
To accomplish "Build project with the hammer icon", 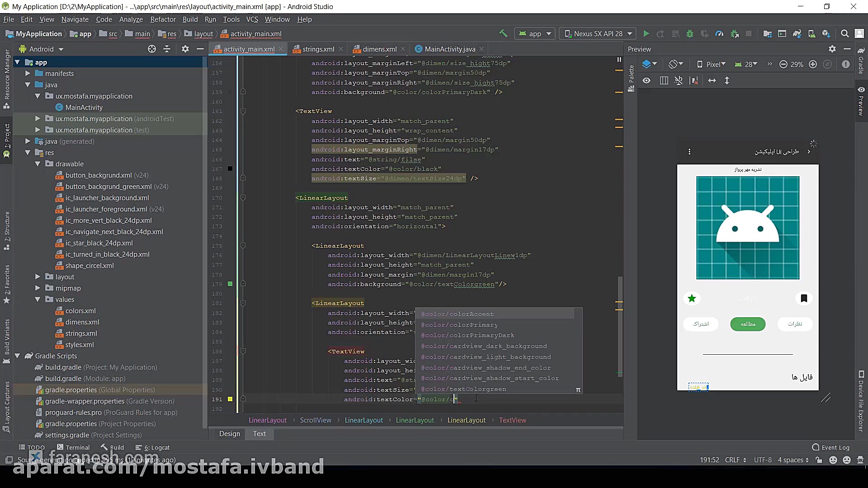I will 503,33.
